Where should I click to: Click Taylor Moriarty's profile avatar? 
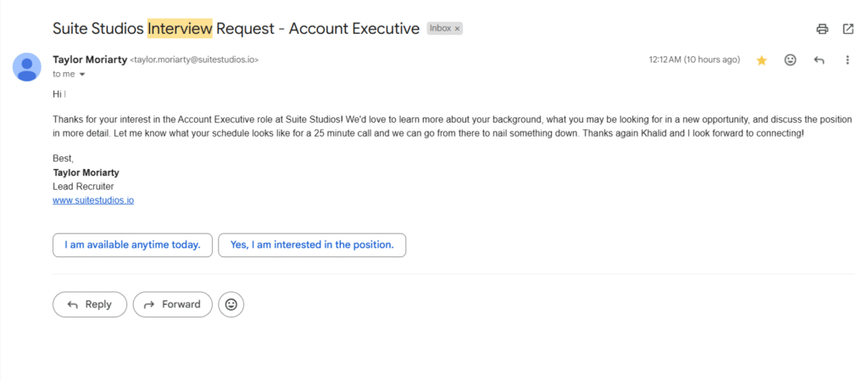point(26,67)
